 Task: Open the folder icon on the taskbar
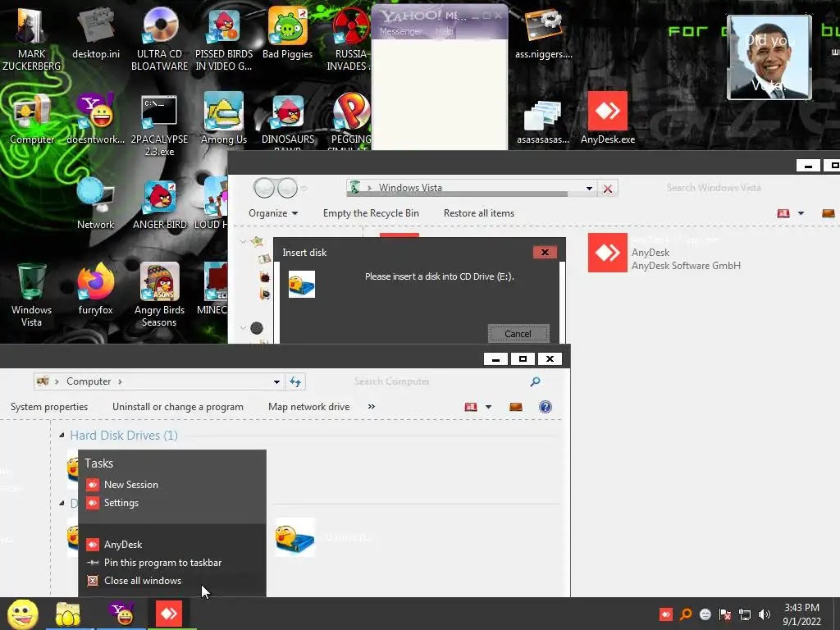point(68,614)
